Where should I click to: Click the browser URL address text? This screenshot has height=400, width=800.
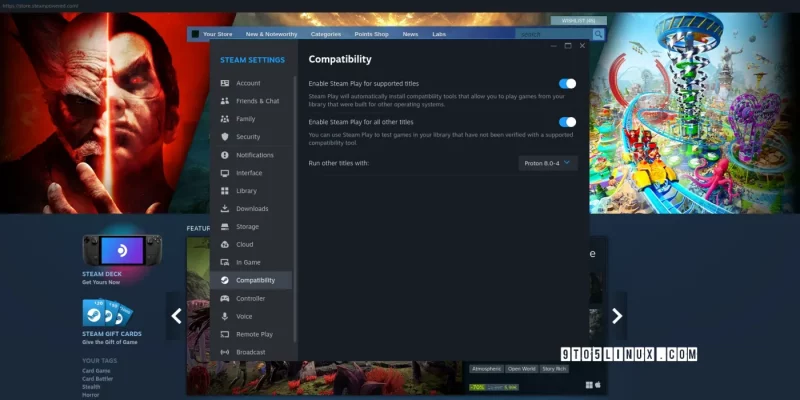pyautogui.click(x=39, y=6)
